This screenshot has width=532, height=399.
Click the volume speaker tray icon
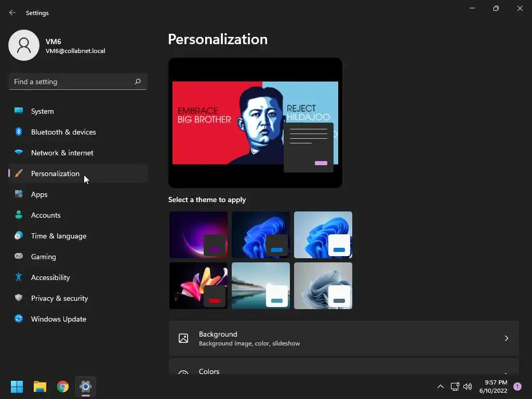[468, 387]
